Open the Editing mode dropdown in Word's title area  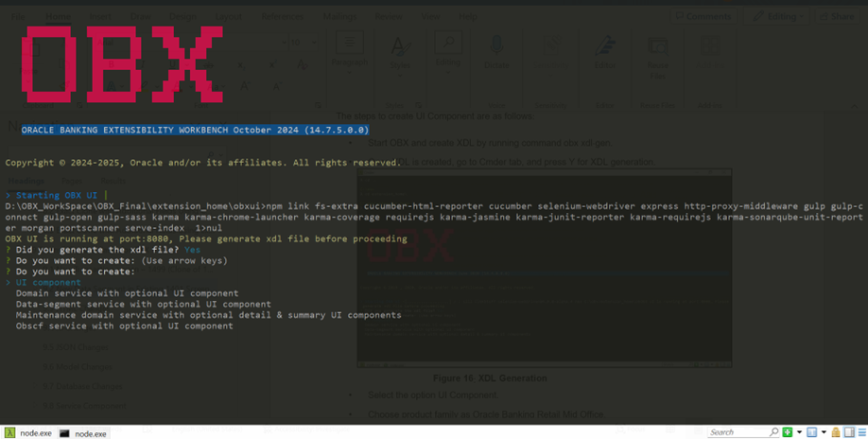[777, 16]
